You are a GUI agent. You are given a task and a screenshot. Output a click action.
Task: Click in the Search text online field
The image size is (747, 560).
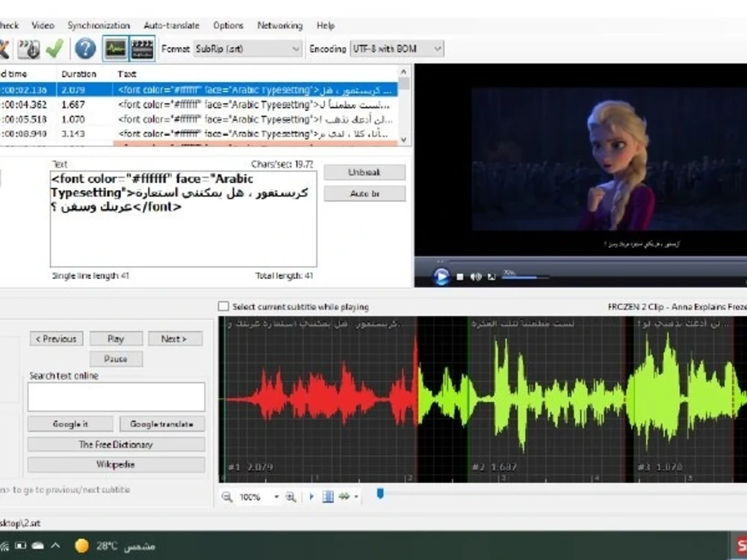point(117,396)
